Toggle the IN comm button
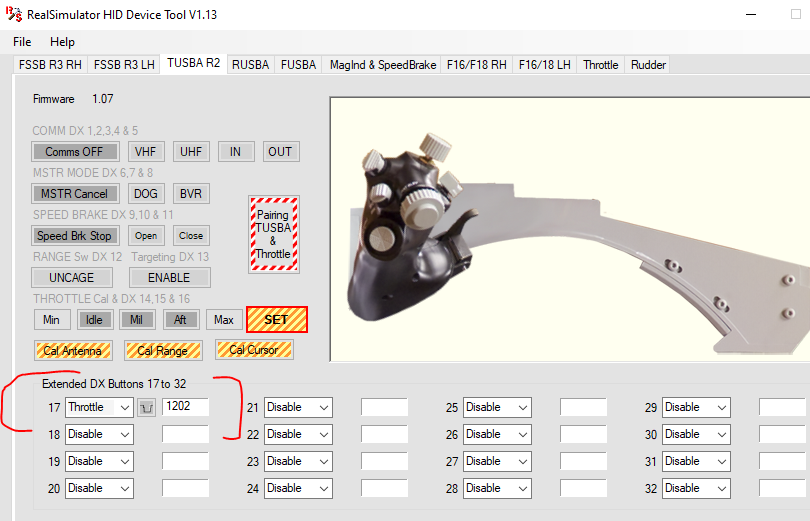This screenshot has width=810, height=521. point(236,152)
